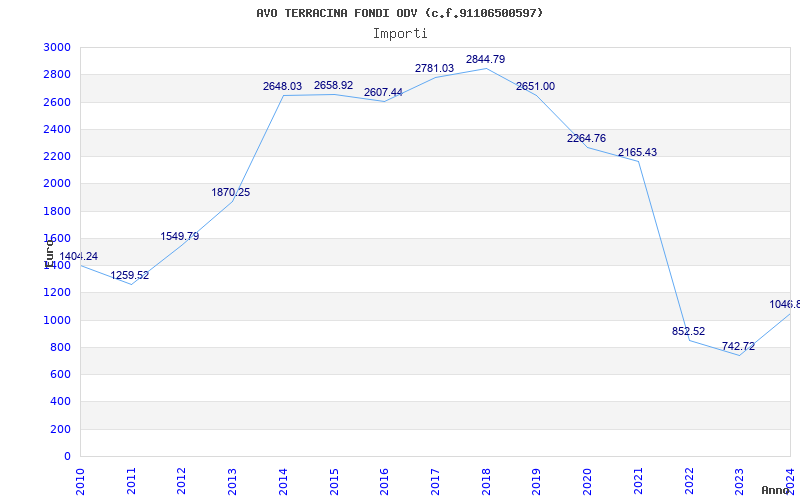The image size is (800, 500).
Task: Click the 1200 y-axis tick label
Action: [58, 292]
